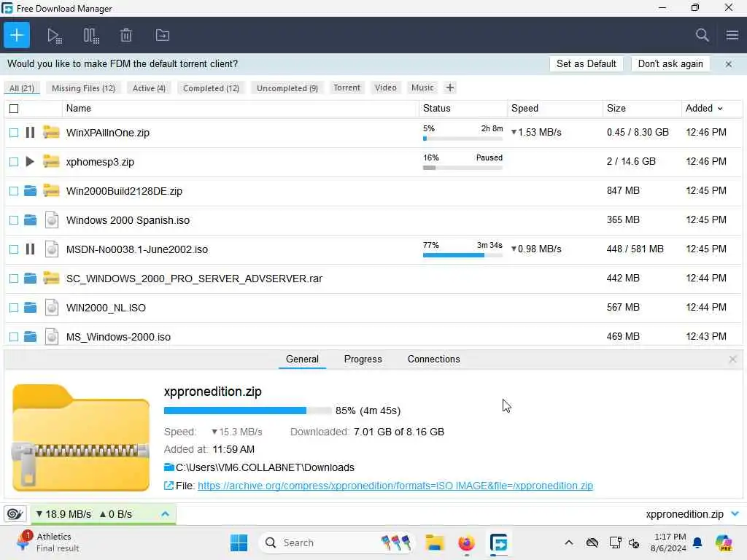This screenshot has width=747, height=560.
Task: Open download folder icon in details panel
Action: (x=169, y=467)
